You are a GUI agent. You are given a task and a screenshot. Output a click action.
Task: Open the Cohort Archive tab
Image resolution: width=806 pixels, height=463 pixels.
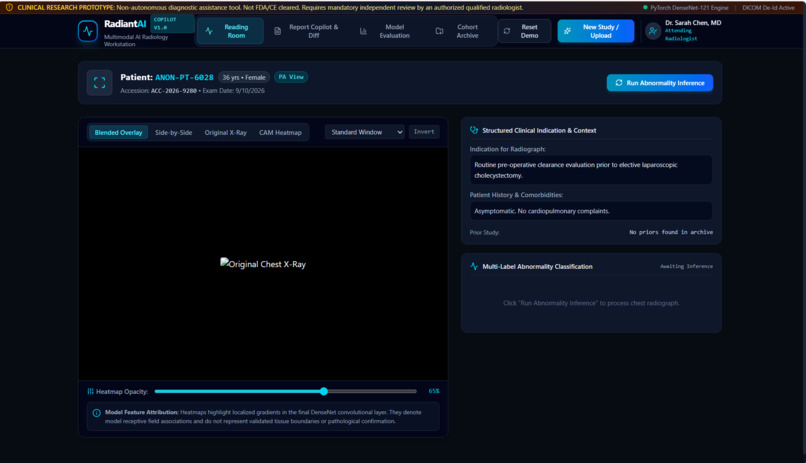point(459,31)
